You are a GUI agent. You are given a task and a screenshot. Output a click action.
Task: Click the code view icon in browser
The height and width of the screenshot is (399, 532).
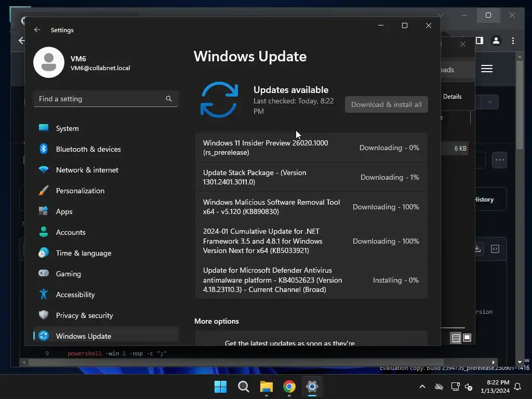495,249
